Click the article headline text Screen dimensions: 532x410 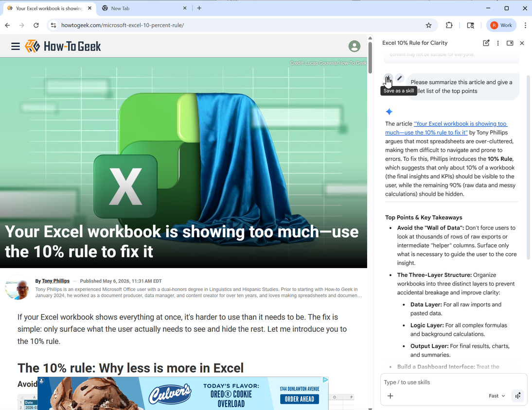point(181,241)
